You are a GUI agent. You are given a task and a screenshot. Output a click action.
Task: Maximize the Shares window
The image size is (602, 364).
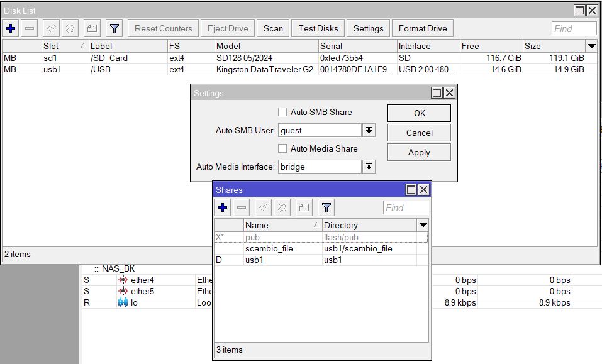411,189
